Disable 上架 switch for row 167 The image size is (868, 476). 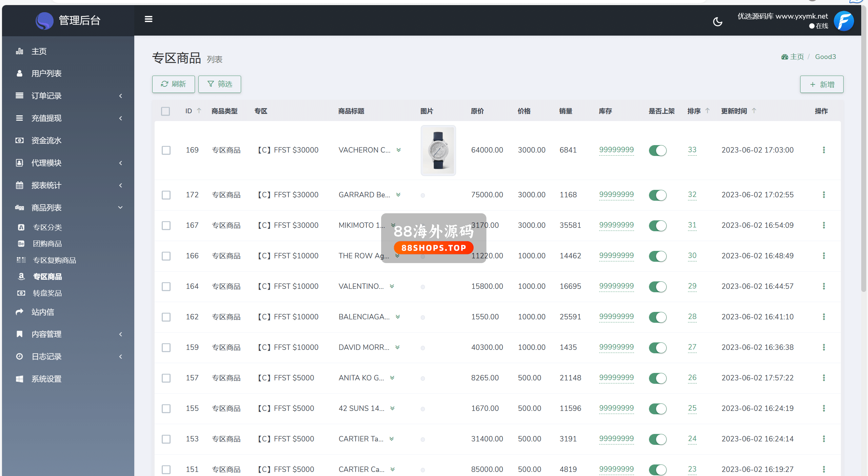(x=657, y=225)
